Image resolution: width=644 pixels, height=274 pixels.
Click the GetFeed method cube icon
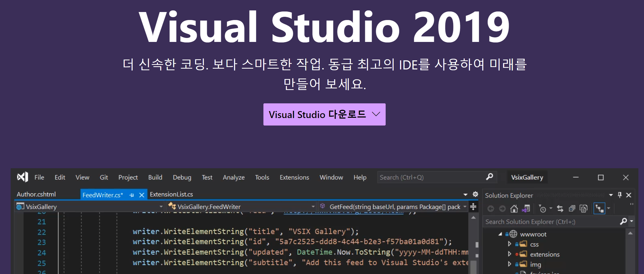point(323,206)
